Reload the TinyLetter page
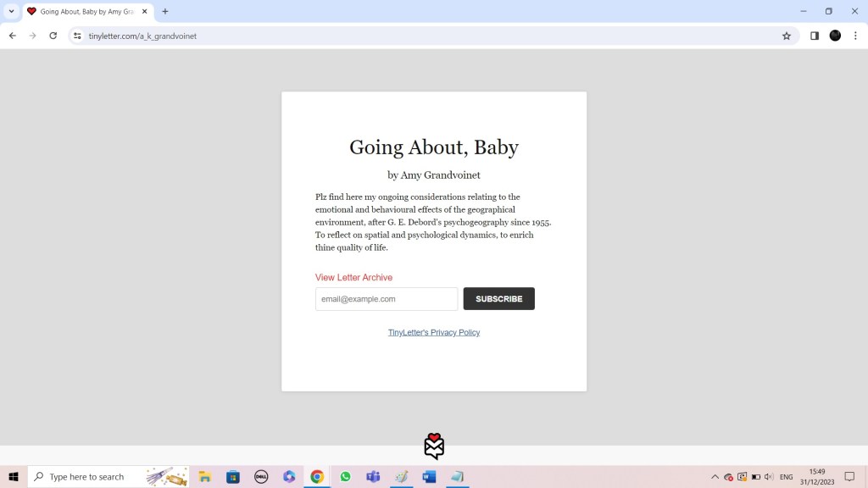This screenshot has width=868, height=488. [x=53, y=36]
